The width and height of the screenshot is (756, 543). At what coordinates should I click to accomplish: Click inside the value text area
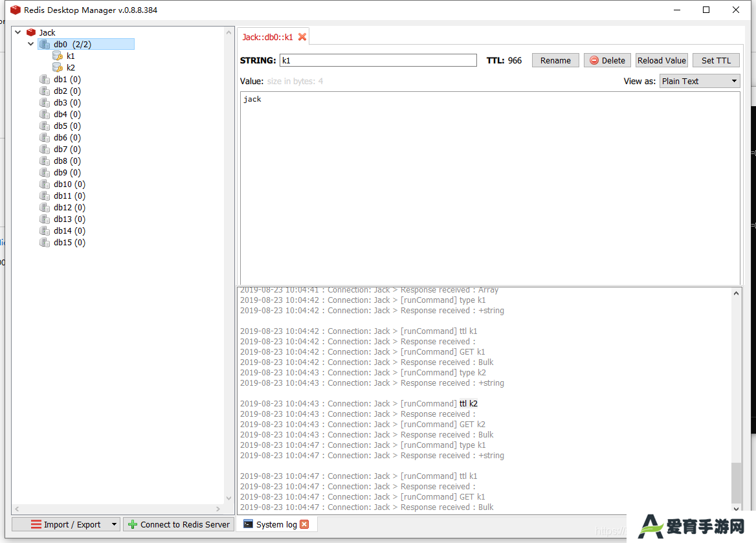[x=490, y=188]
